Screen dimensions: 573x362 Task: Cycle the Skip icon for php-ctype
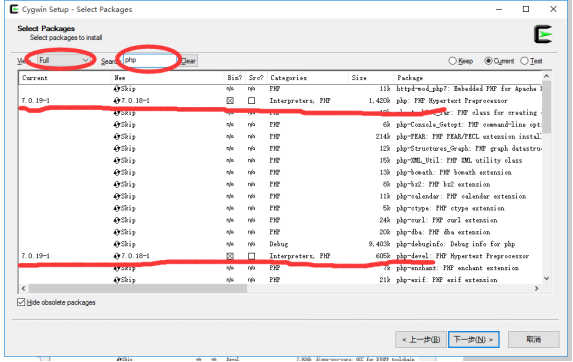point(117,208)
